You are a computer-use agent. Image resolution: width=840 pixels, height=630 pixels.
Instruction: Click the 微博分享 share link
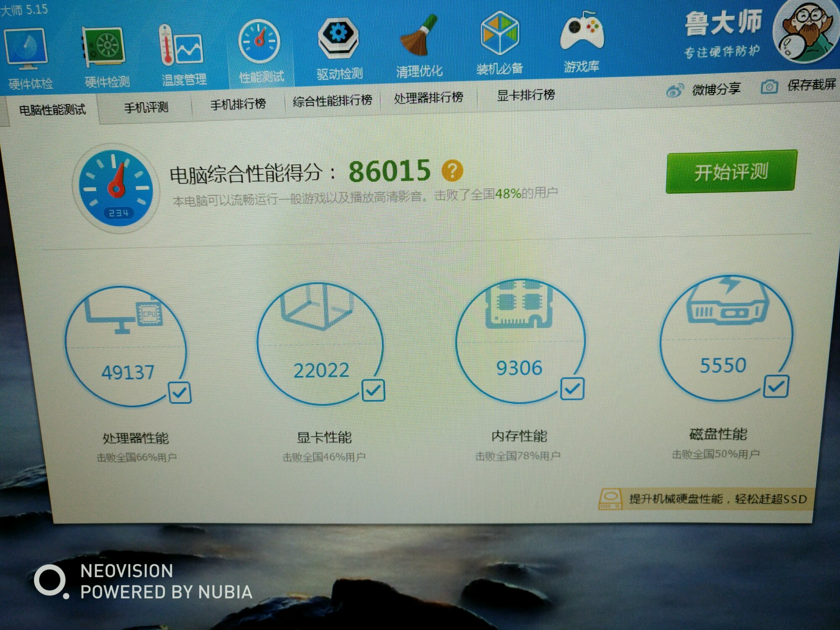coord(716,89)
